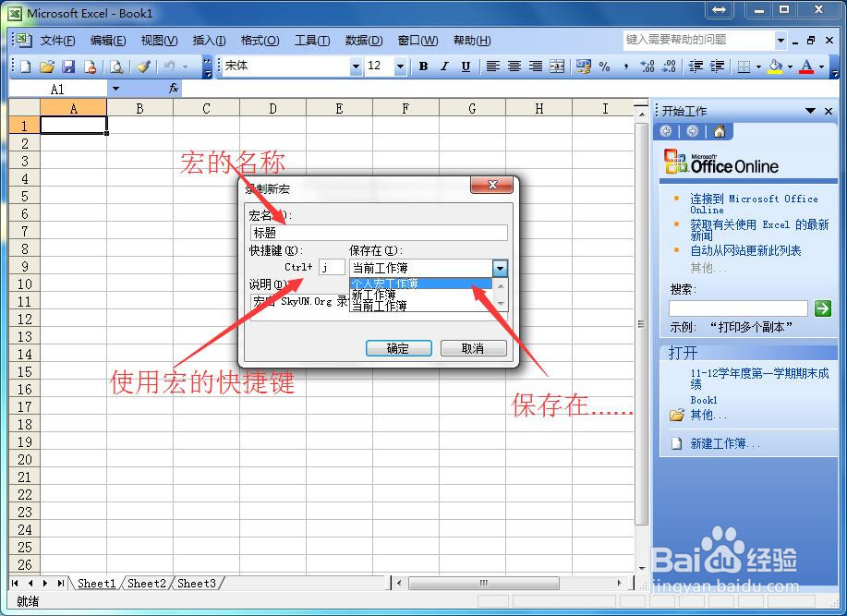Click task pane Back arrow icon
Image resolution: width=847 pixels, height=616 pixels.
[666, 131]
